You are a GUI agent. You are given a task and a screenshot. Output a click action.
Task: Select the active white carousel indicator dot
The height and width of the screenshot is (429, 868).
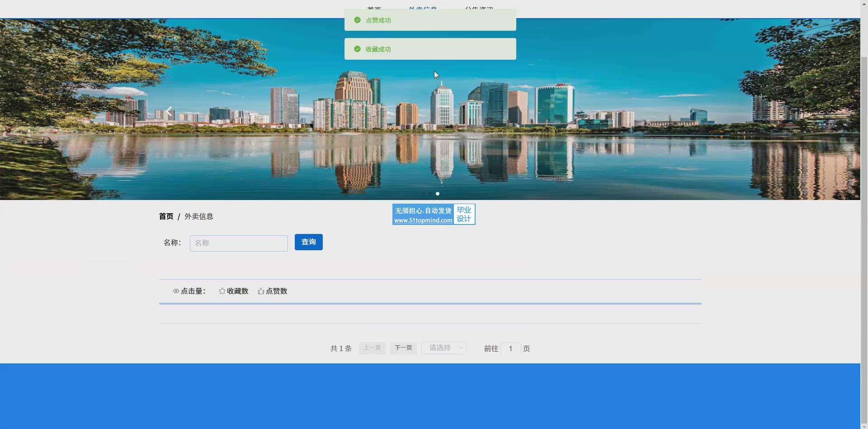437,194
